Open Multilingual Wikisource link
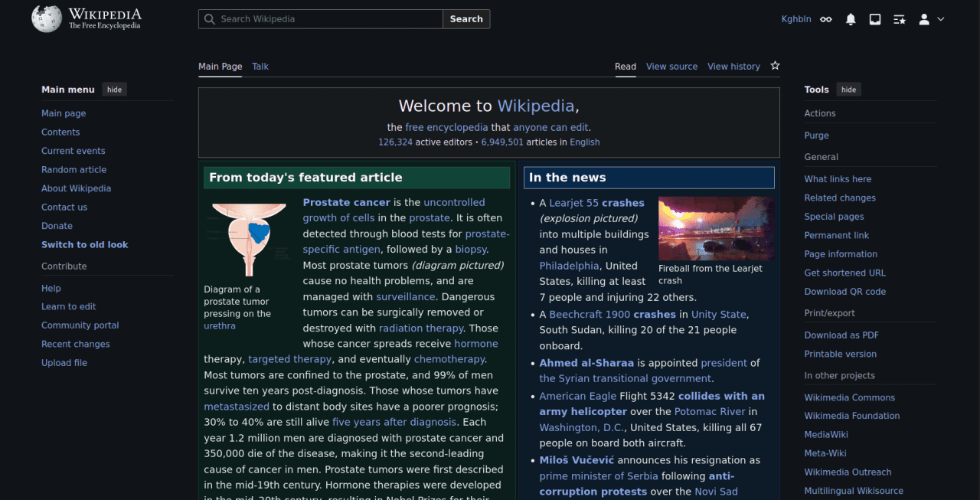Viewport: 980px width, 500px height. pyautogui.click(x=854, y=491)
